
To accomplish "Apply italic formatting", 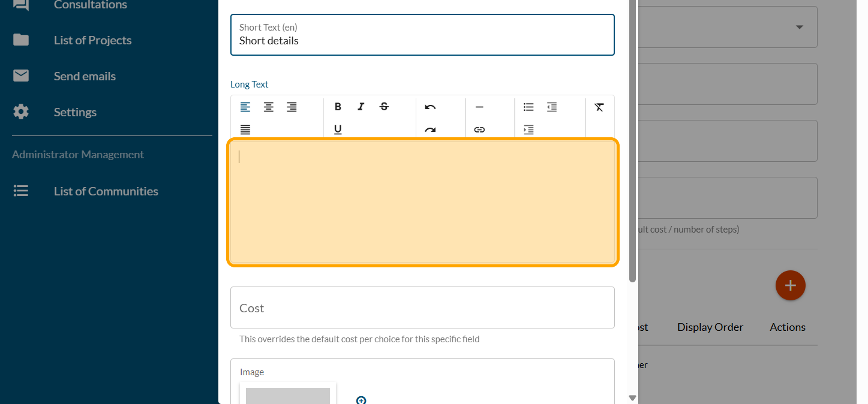I will [361, 107].
